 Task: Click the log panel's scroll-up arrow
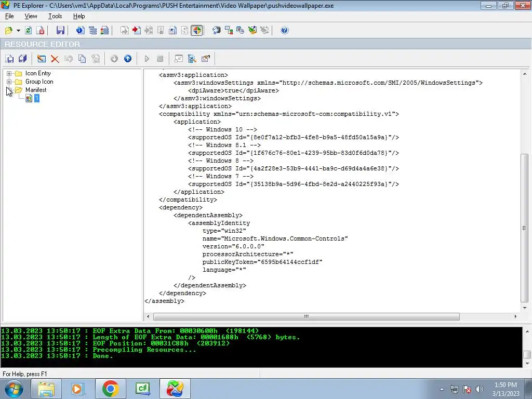(527, 331)
